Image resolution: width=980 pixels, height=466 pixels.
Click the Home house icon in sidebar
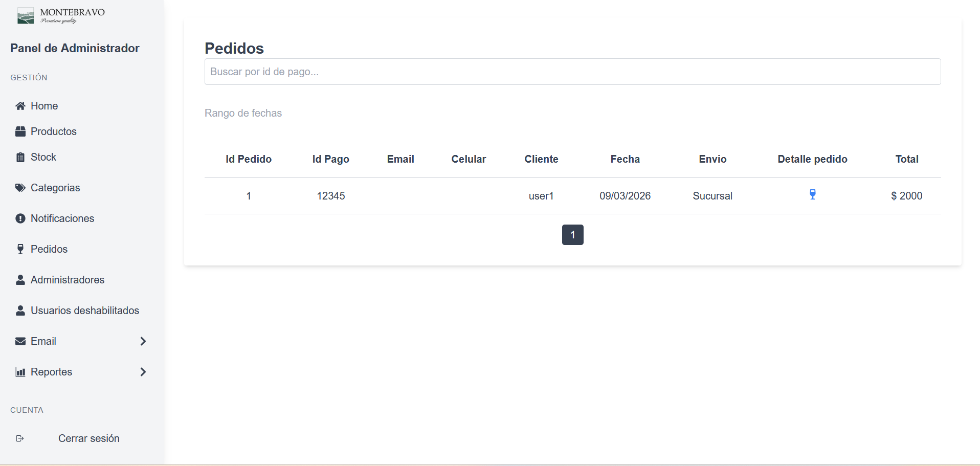tap(20, 106)
